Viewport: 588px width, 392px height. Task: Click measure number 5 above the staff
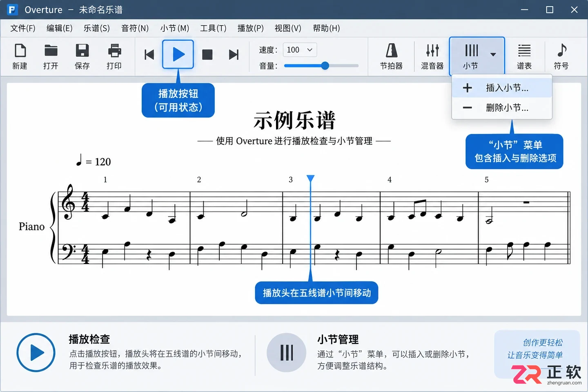coord(487,180)
